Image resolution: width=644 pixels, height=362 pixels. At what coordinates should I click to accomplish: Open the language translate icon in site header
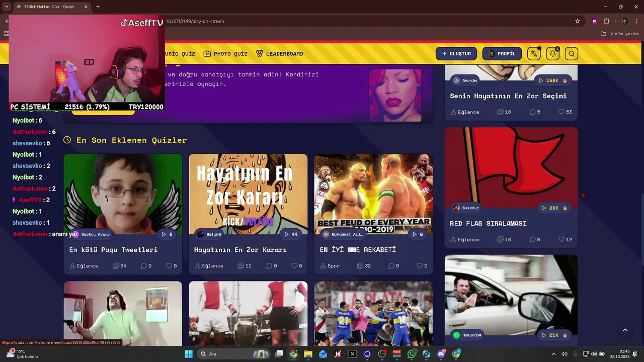coord(534,54)
